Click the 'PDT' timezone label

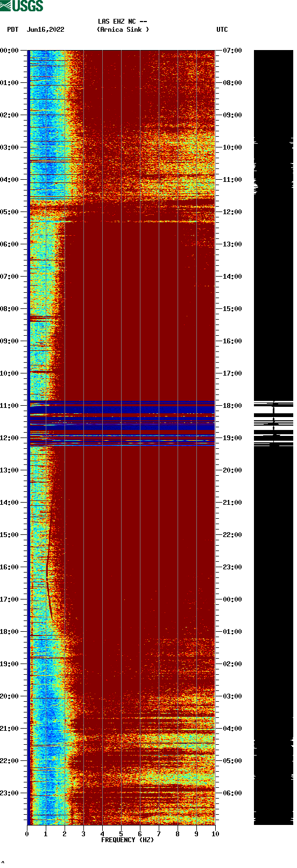click(13, 30)
